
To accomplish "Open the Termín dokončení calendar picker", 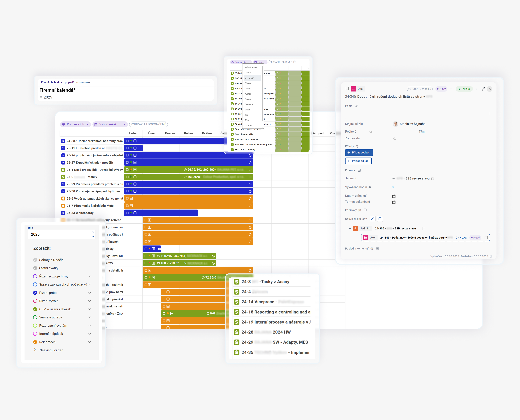I will 394,202.
